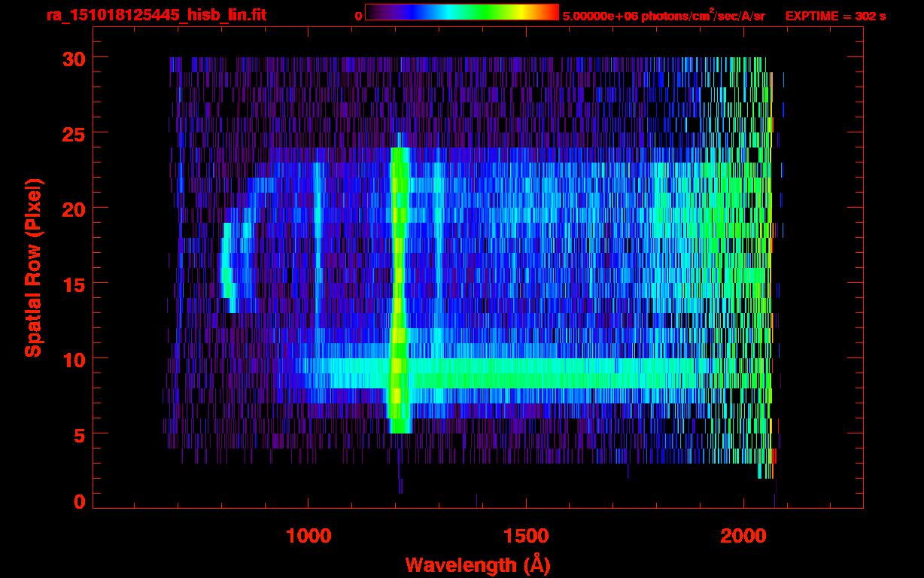Click the 2000 wavelength tick label
This screenshot has width=924, height=578.
[743, 535]
